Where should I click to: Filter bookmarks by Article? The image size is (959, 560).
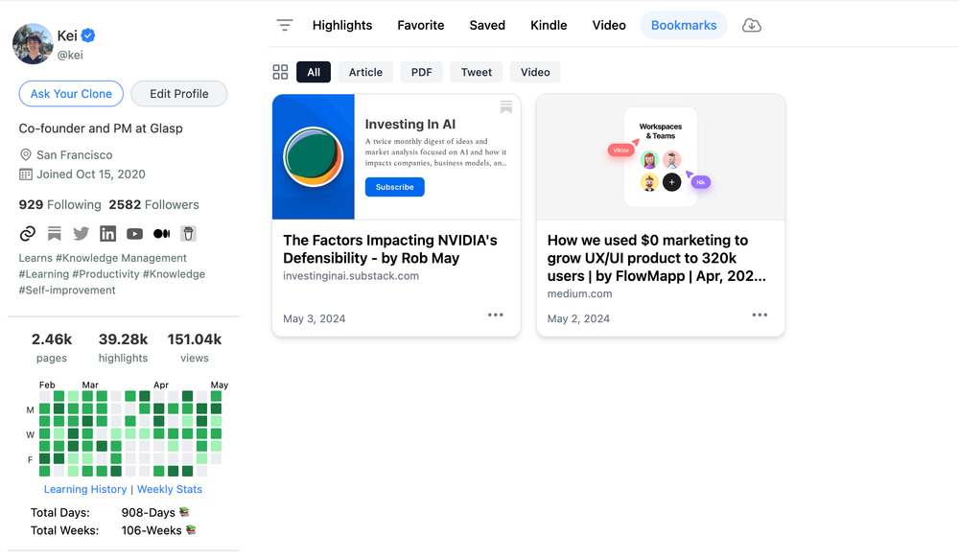pyautogui.click(x=365, y=72)
